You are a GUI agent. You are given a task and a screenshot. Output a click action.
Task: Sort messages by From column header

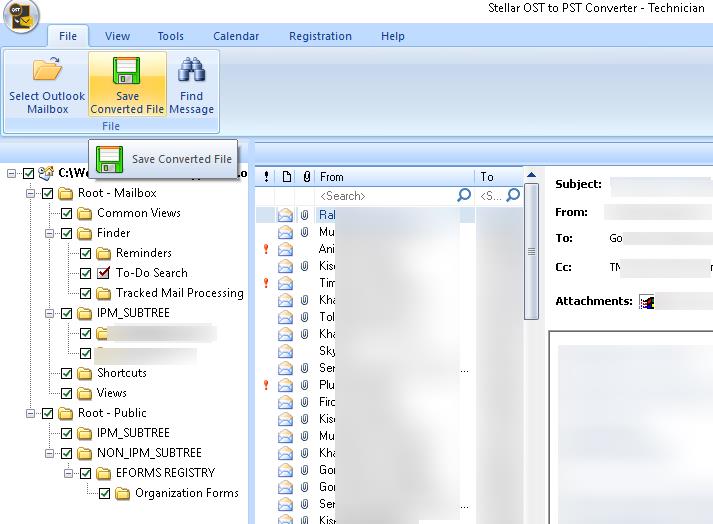pyautogui.click(x=395, y=177)
